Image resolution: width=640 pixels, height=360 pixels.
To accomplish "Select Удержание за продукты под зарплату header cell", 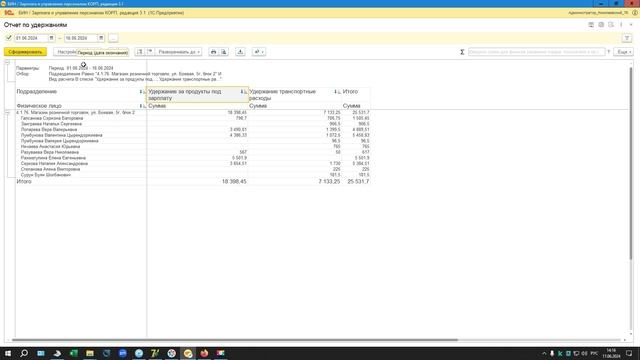I will 197,95.
